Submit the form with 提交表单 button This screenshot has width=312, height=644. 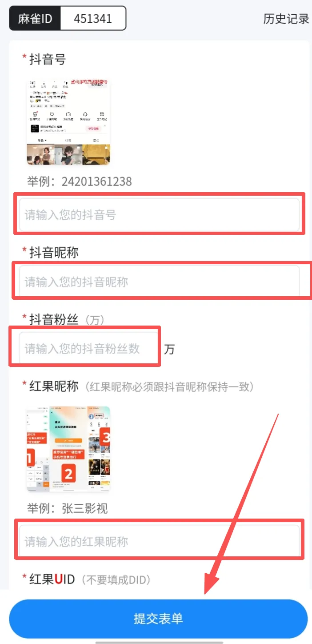158,619
